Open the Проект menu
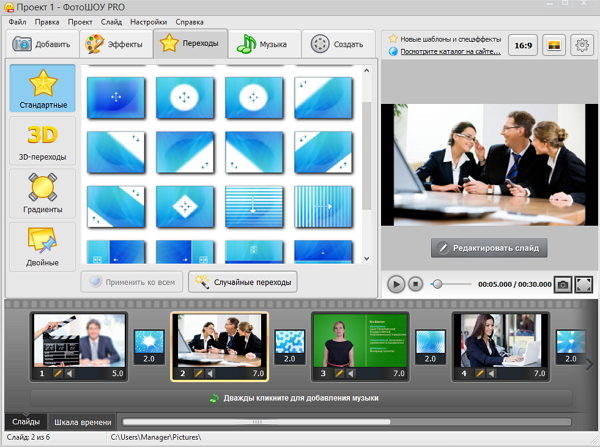Image resolution: width=600 pixels, height=447 pixels. [80, 22]
